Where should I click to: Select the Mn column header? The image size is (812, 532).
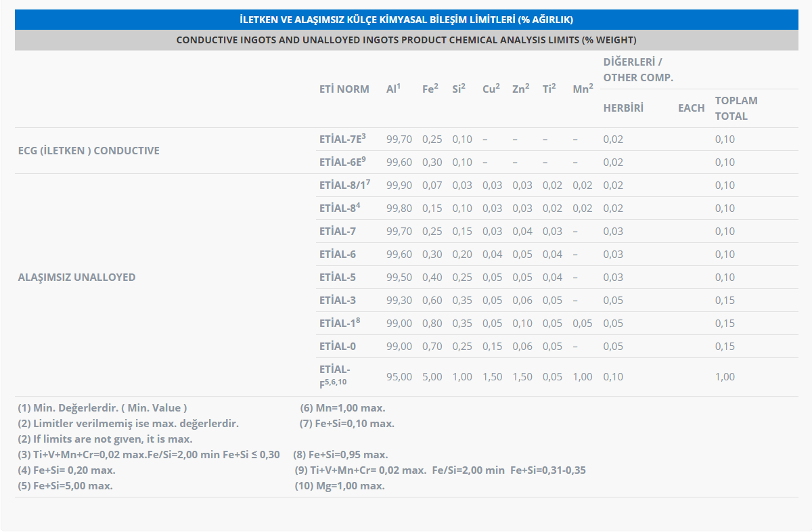click(582, 89)
